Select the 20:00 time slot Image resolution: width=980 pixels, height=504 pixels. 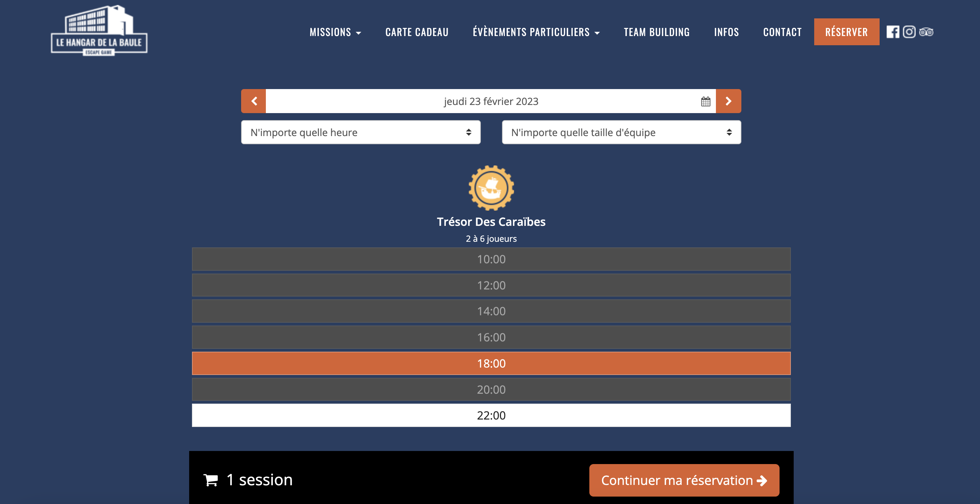pos(491,389)
